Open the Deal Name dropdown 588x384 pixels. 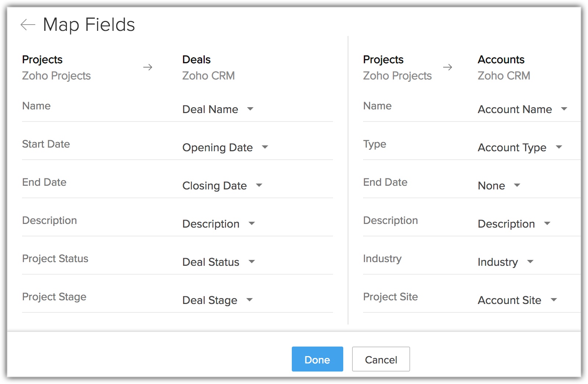[x=218, y=109]
